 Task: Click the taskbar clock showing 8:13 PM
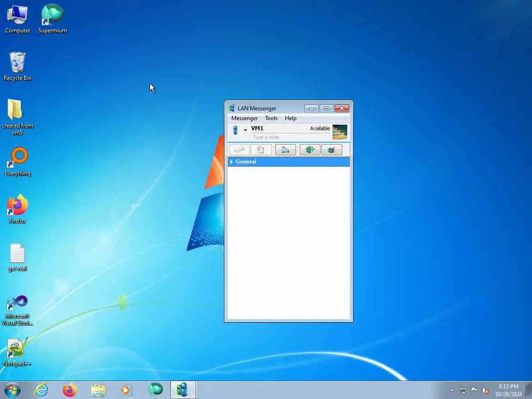point(508,390)
